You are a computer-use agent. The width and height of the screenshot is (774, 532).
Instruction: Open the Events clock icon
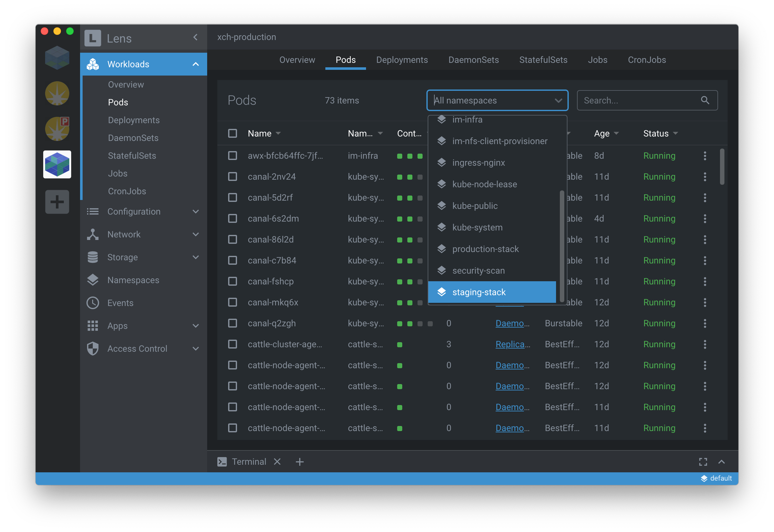[x=92, y=303]
